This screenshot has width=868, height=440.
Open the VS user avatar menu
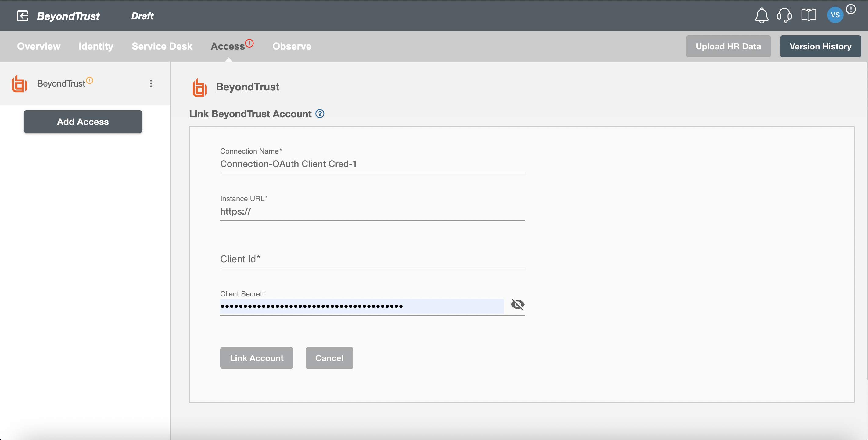pyautogui.click(x=835, y=15)
